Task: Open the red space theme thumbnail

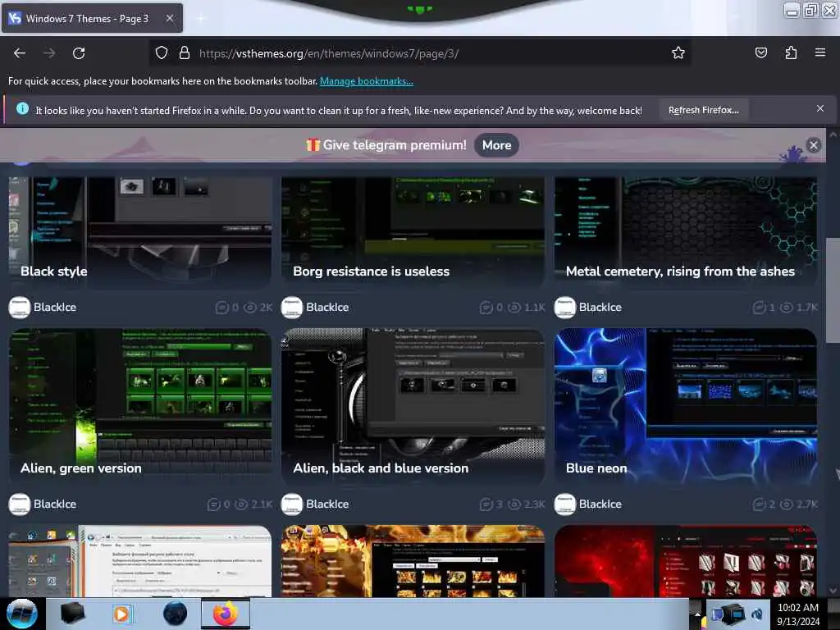Action: (x=686, y=561)
